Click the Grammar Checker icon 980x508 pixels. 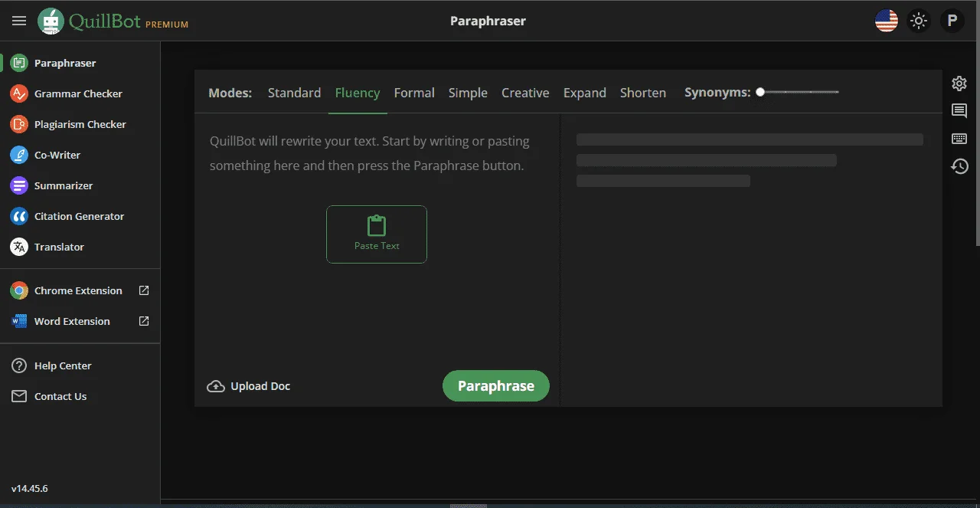coord(19,93)
